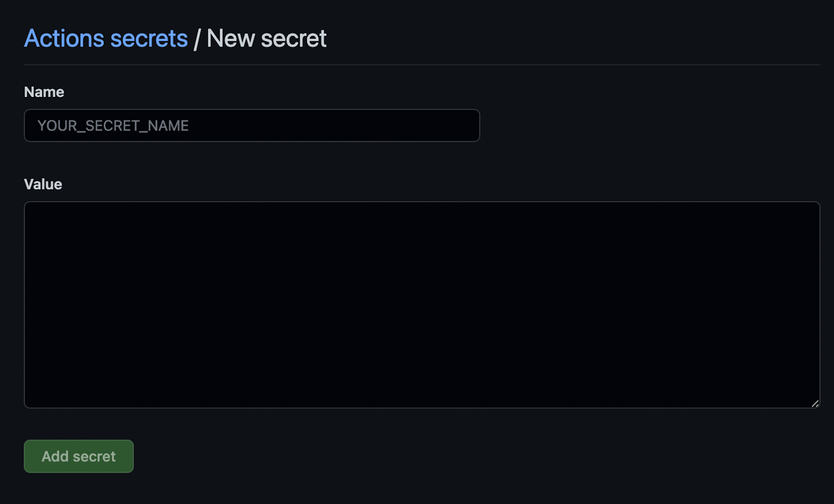
Task: Click the slash separator in the breadcrumb
Action: pyautogui.click(x=197, y=39)
